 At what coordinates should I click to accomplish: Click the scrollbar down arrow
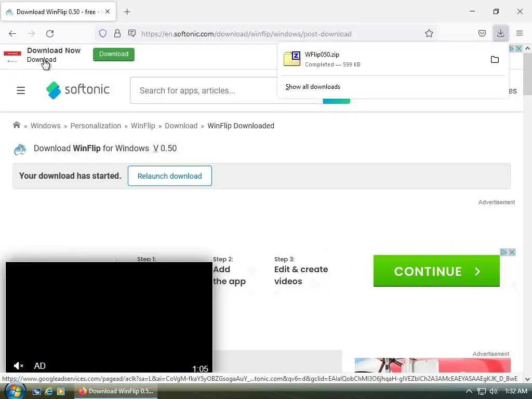click(527, 379)
